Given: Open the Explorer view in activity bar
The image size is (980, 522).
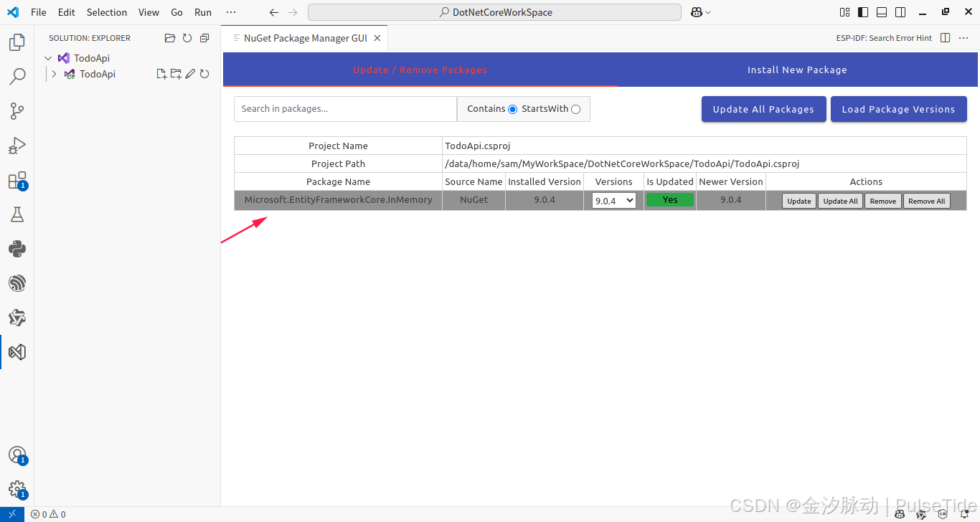Looking at the screenshot, I should coord(17,42).
